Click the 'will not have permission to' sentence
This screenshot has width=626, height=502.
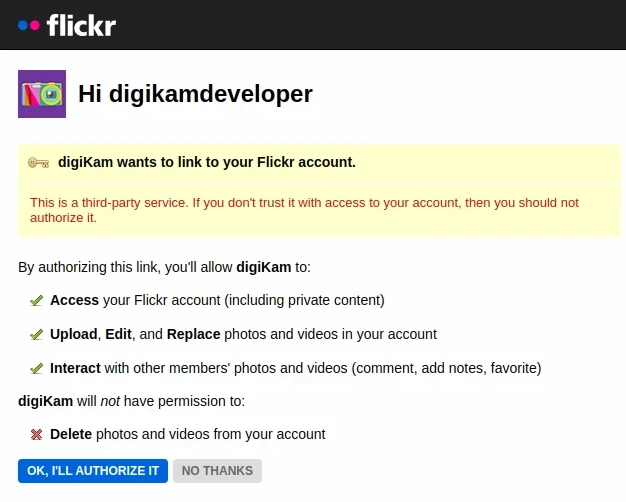(x=131, y=401)
